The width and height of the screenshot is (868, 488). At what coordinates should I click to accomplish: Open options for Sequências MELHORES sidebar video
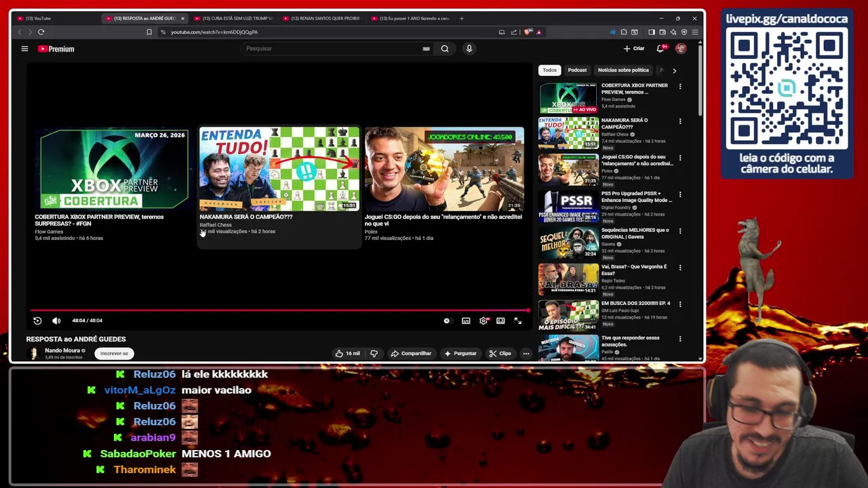680,231
